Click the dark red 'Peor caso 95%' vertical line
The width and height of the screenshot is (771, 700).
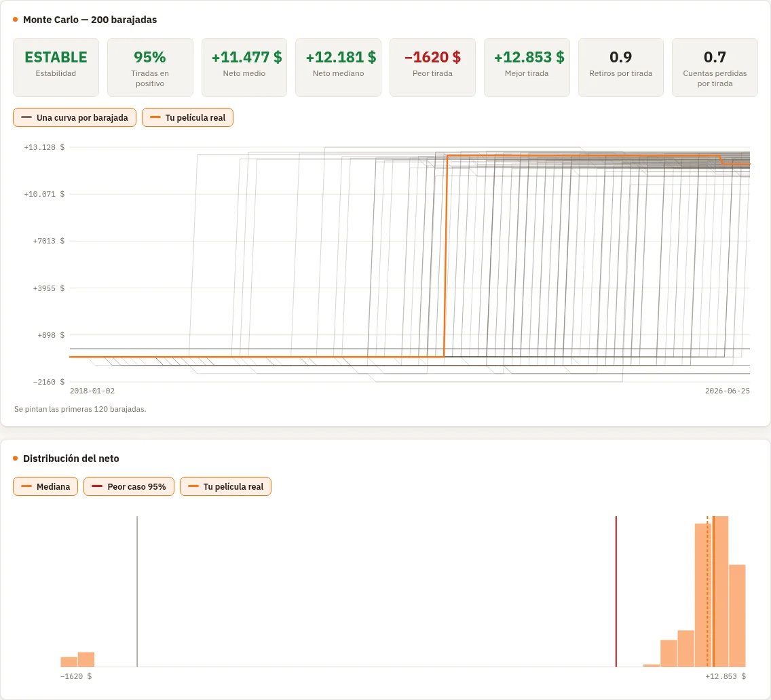pos(616,591)
